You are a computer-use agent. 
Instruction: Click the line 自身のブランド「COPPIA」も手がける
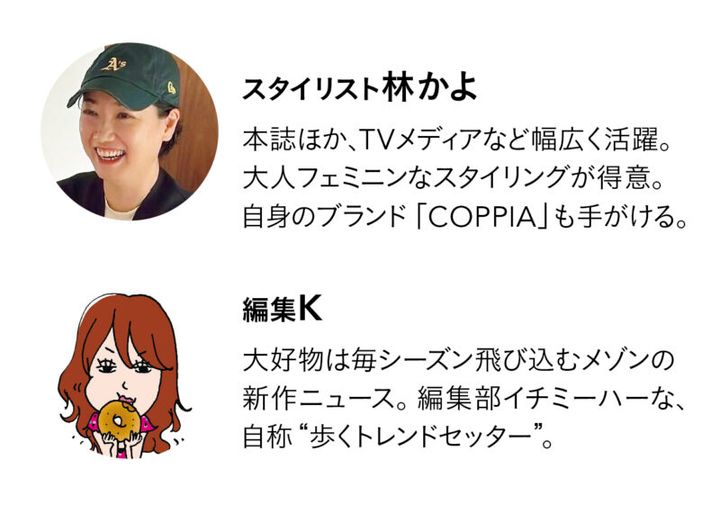click(465, 218)
